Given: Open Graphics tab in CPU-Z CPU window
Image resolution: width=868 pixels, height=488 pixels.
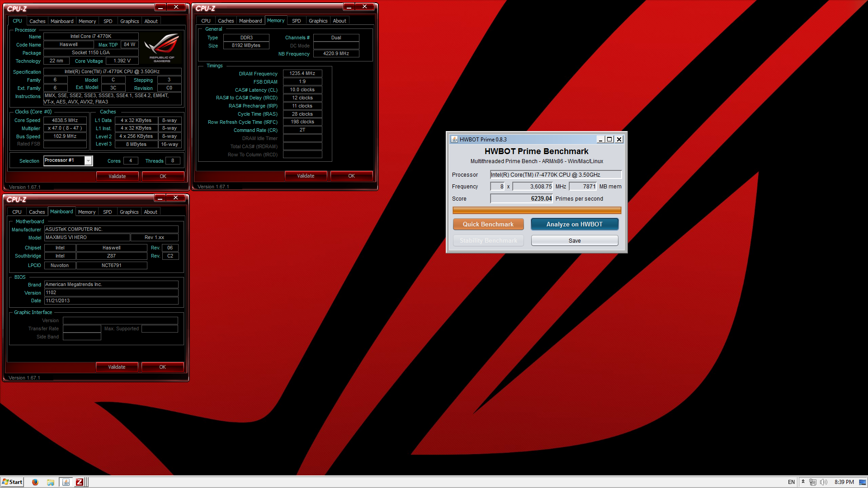Looking at the screenshot, I should [129, 21].
